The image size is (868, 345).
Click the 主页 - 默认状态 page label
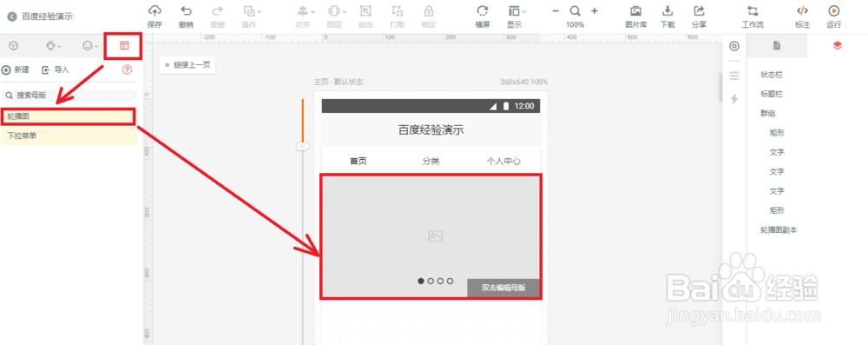[x=339, y=82]
